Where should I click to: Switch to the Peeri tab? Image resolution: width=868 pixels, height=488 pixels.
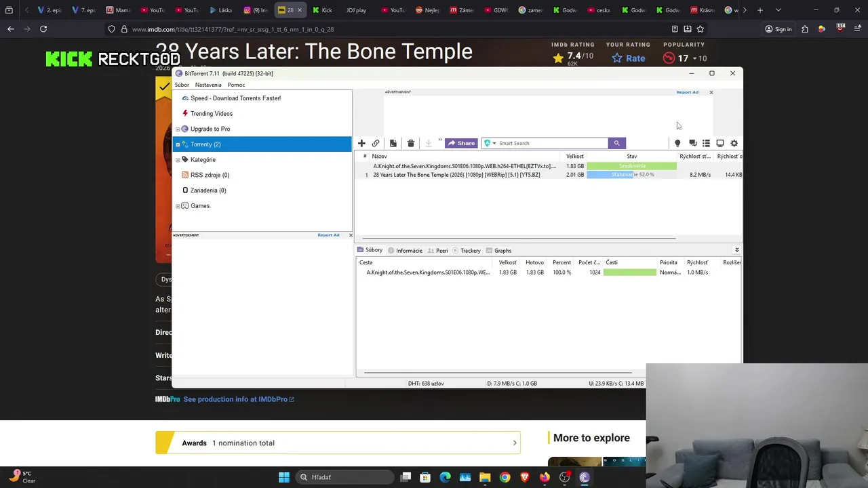[437, 251]
